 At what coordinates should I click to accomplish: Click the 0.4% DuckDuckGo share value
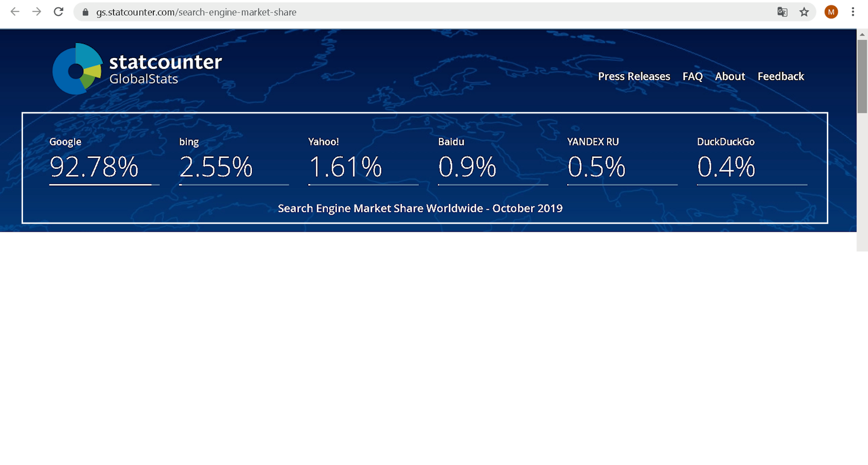[726, 167]
